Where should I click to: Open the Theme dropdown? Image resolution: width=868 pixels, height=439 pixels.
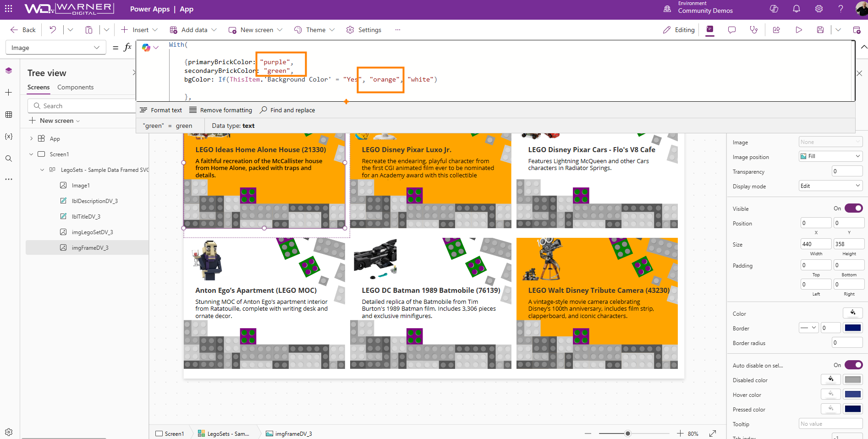coord(332,30)
